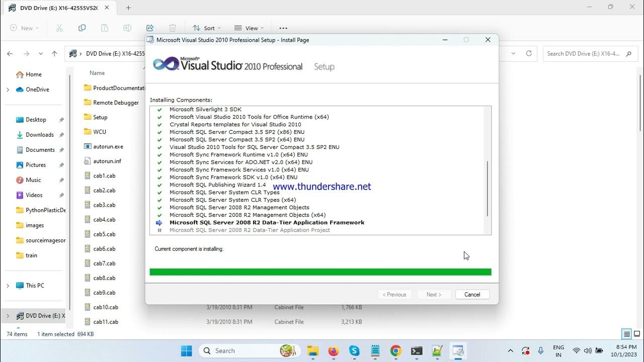Click Cancel in Visual Studio Setup
Viewport: 644px width, 362px height.
tap(472, 295)
